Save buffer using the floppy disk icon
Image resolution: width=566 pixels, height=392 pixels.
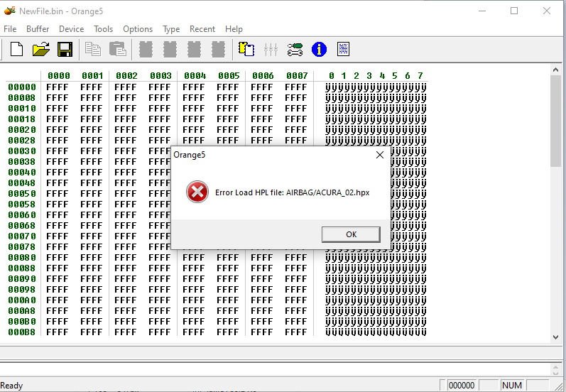65,49
